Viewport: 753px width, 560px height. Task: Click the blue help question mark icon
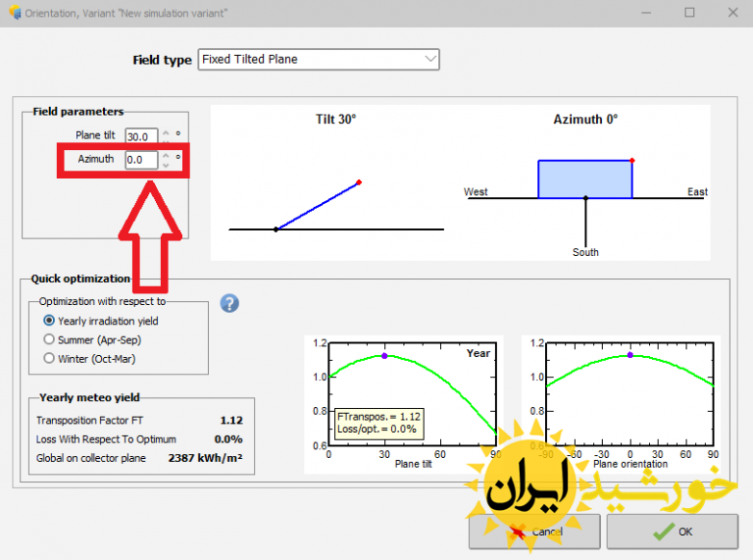[x=229, y=303]
